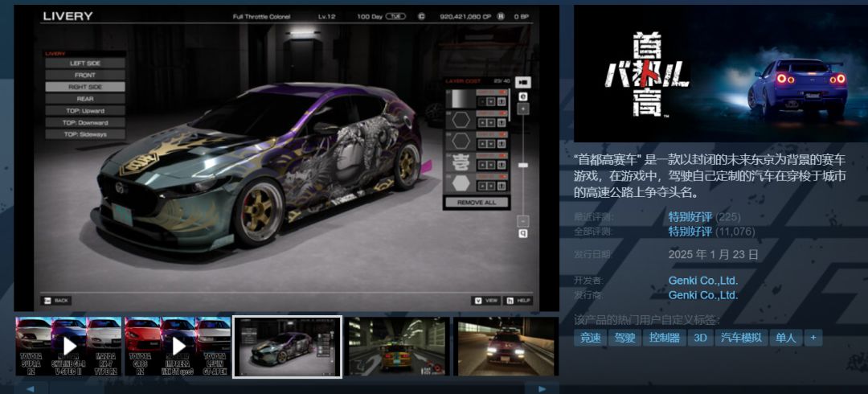Select LEFT SIDE in the livery menu

85,64
